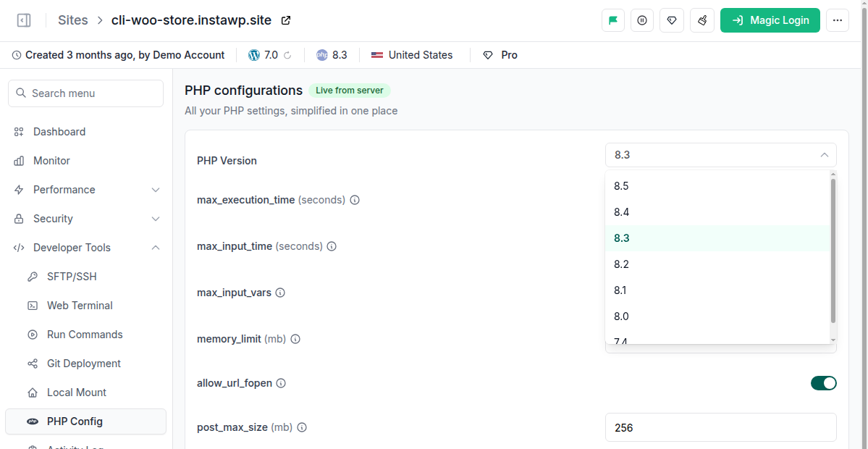The width and height of the screenshot is (868, 449).
Task: Click the Git Deployment branch icon
Action: 33,364
